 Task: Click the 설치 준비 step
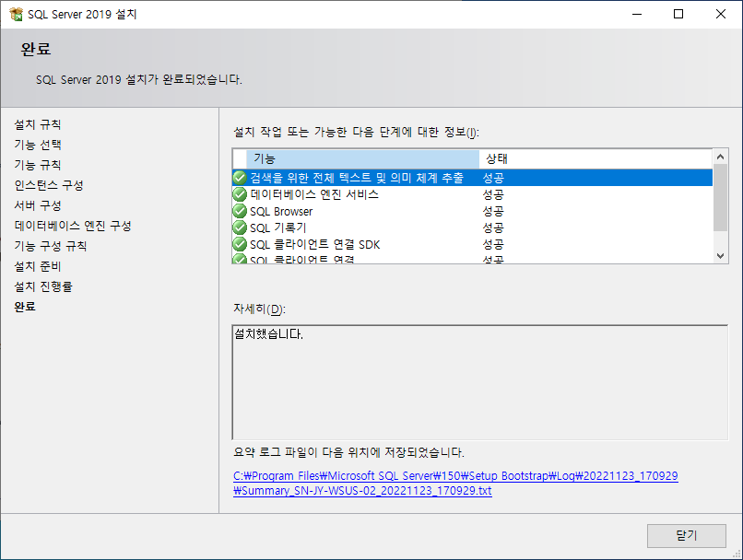point(38,266)
